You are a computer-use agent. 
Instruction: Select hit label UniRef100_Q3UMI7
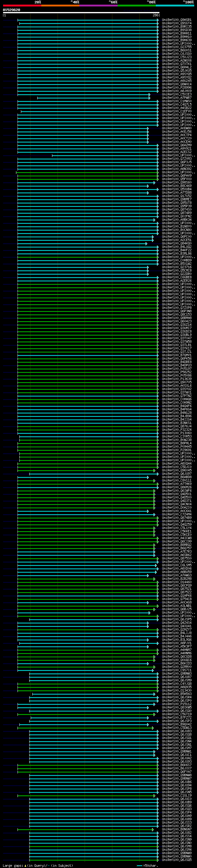tap(177, 328)
